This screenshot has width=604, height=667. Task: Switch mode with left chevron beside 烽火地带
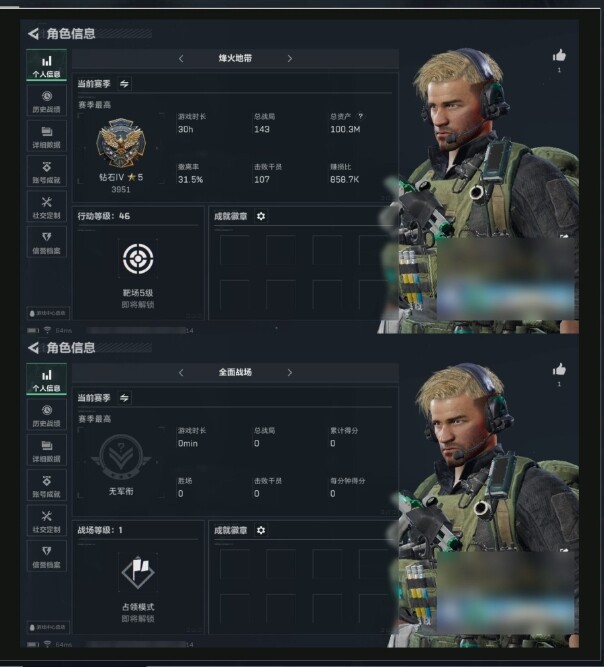pos(181,58)
